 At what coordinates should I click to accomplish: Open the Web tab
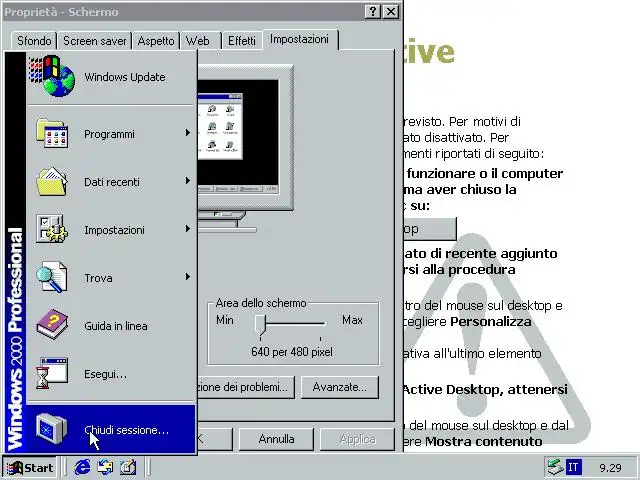click(x=198, y=41)
